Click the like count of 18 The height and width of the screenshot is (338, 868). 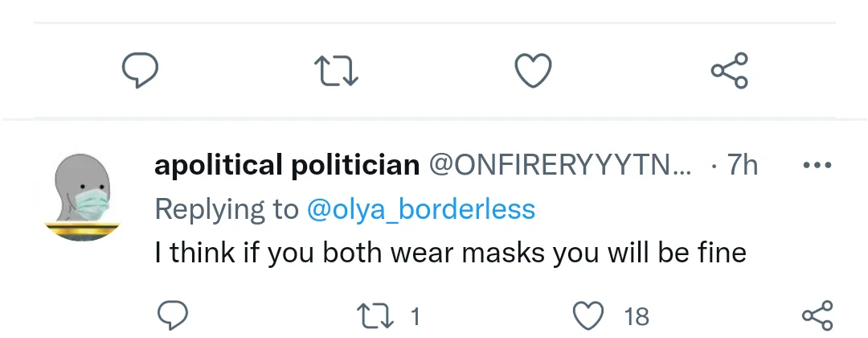point(637,316)
